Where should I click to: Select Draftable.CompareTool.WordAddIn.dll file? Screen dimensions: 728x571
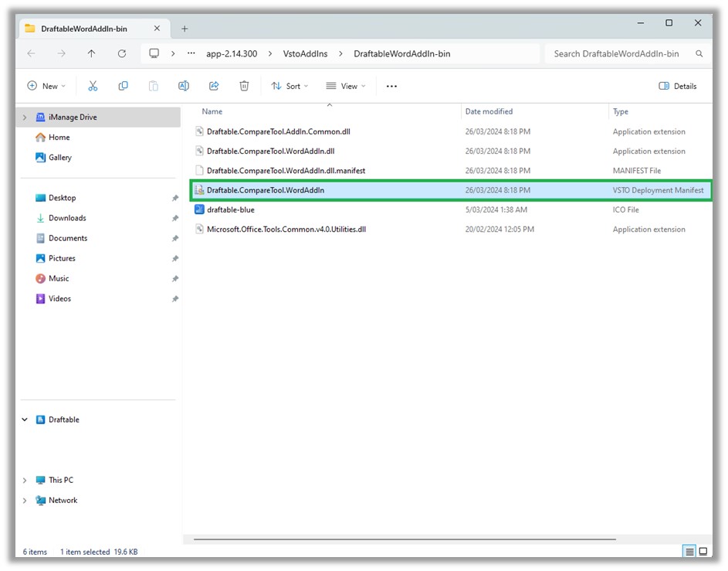point(271,151)
